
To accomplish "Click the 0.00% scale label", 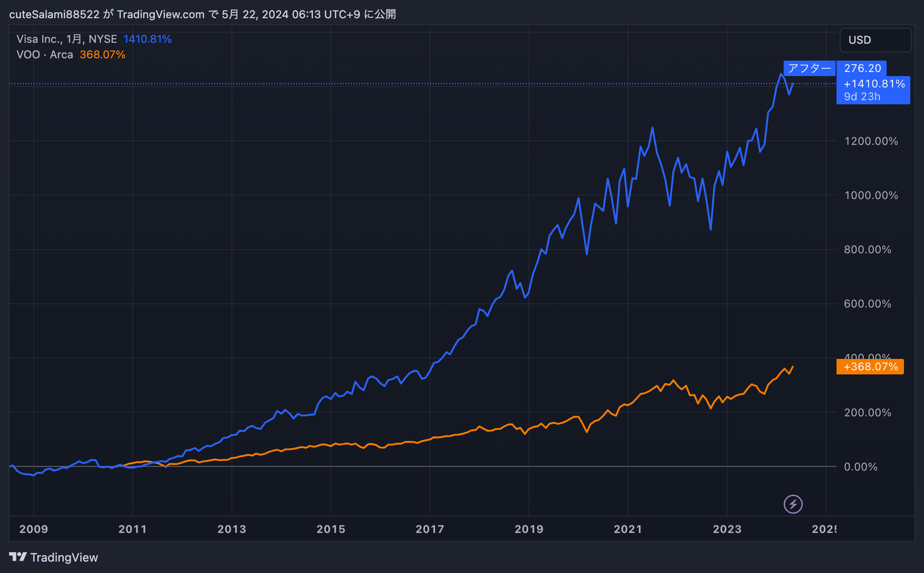I will coord(861,467).
